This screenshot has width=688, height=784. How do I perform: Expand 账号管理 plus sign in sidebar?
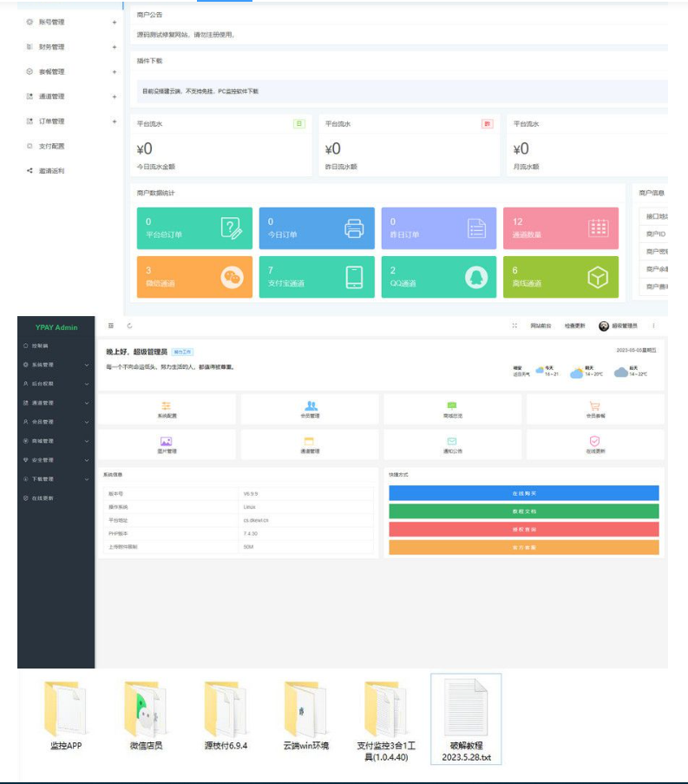pyautogui.click(x=114, y=22)
